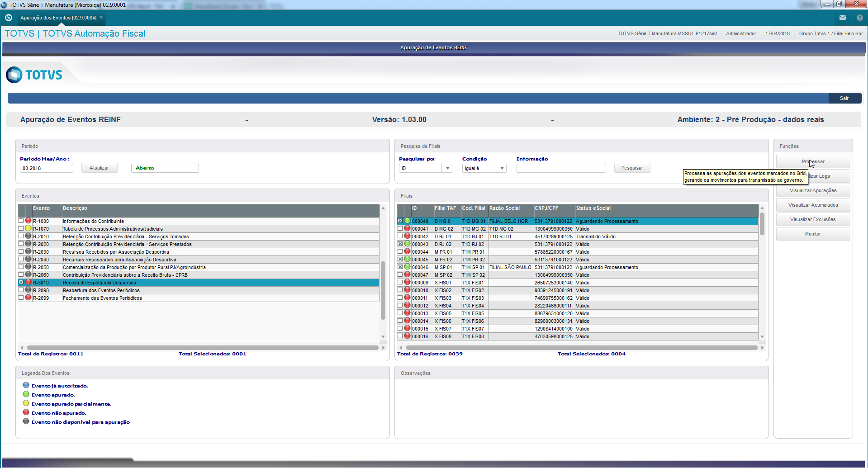Screen dimensions: 868x468
Task: Open Visualizar Acumulados
Action: pos(813,205)
